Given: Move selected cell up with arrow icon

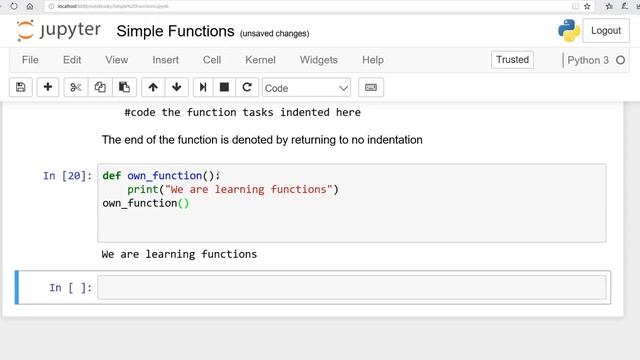Looking at the screenshot, I should [x=153, y=87].
